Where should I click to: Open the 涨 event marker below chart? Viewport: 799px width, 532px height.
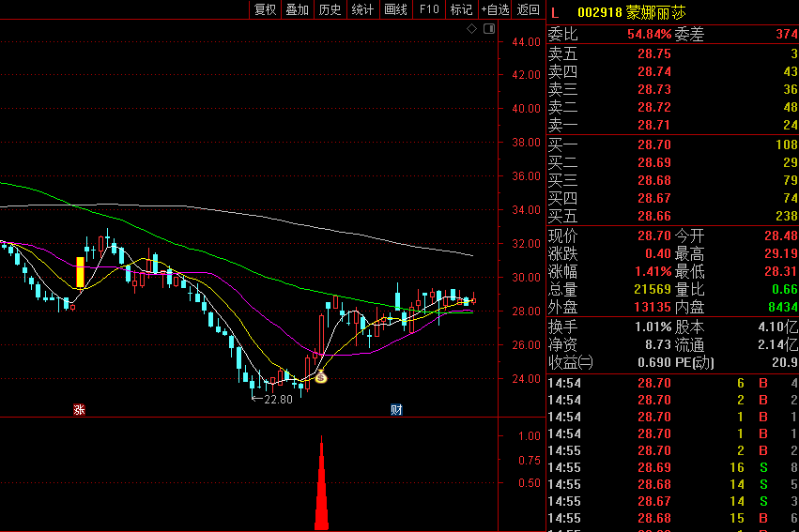[79, 409]
